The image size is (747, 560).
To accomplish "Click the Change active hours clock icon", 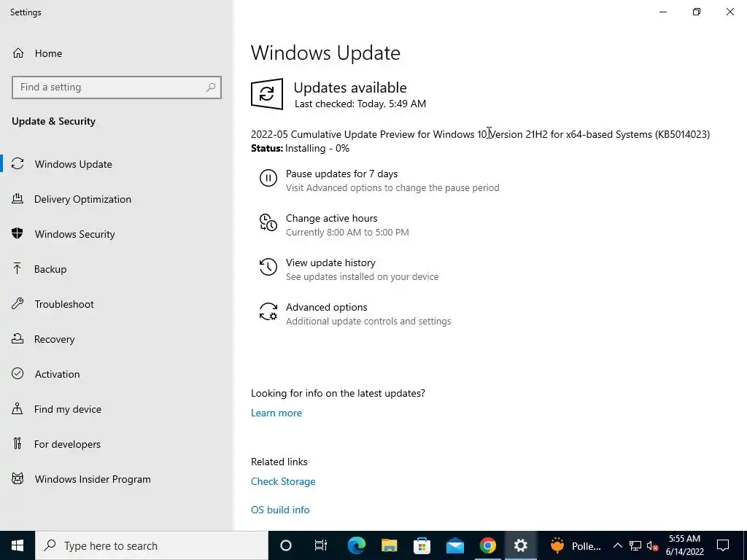I will point(268,222).
